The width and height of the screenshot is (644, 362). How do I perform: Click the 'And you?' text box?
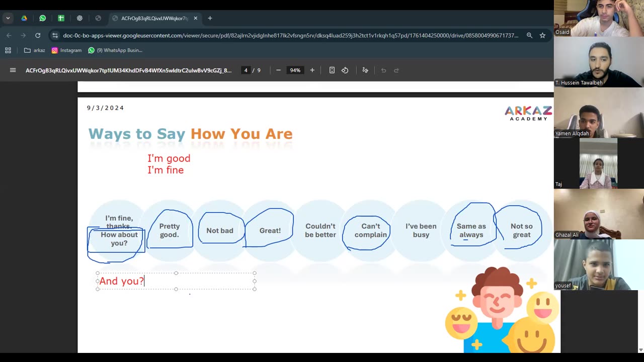(x=176, y=281)
